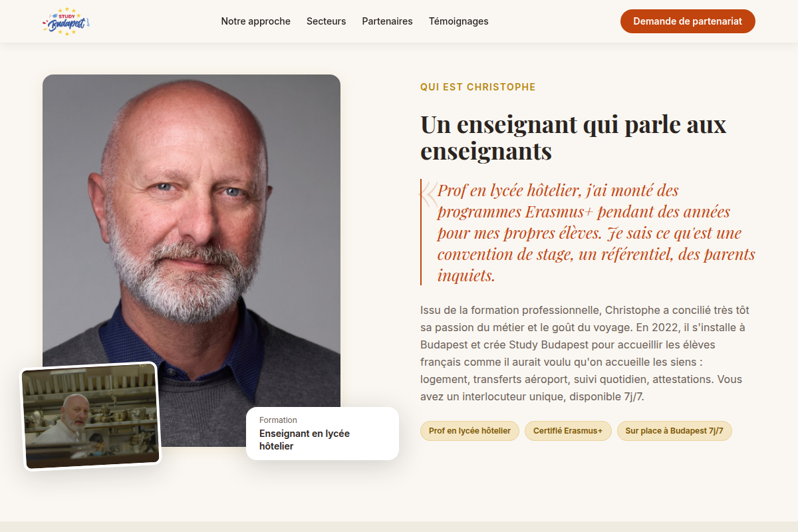The image size is (798, 532).
Task: Select the 'Prof en lycée hôtelier' tag
Action: pyautogui.click(x=469, y=431)
